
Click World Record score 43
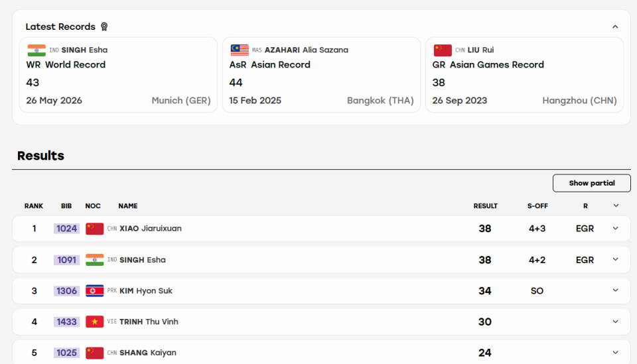pos(33,83)
